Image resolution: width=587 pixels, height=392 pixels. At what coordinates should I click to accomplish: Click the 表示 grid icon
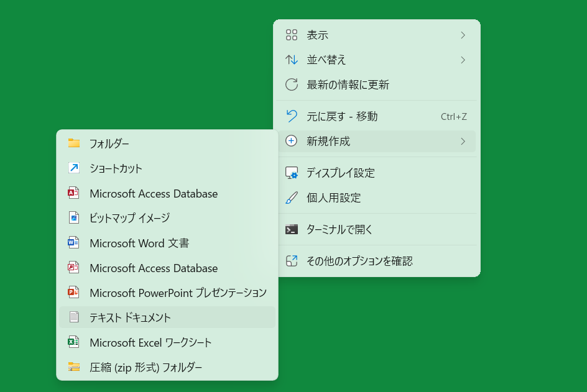(x=291, y=35)
